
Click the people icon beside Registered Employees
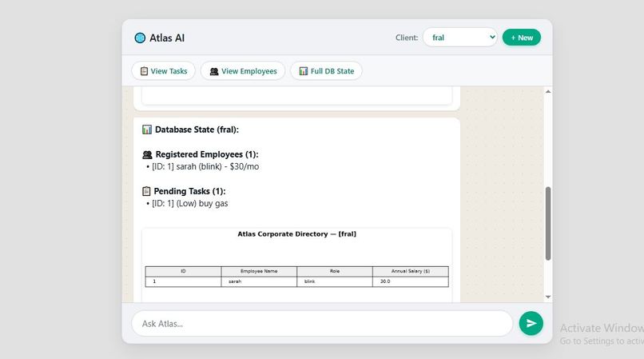tap(147, 154)
